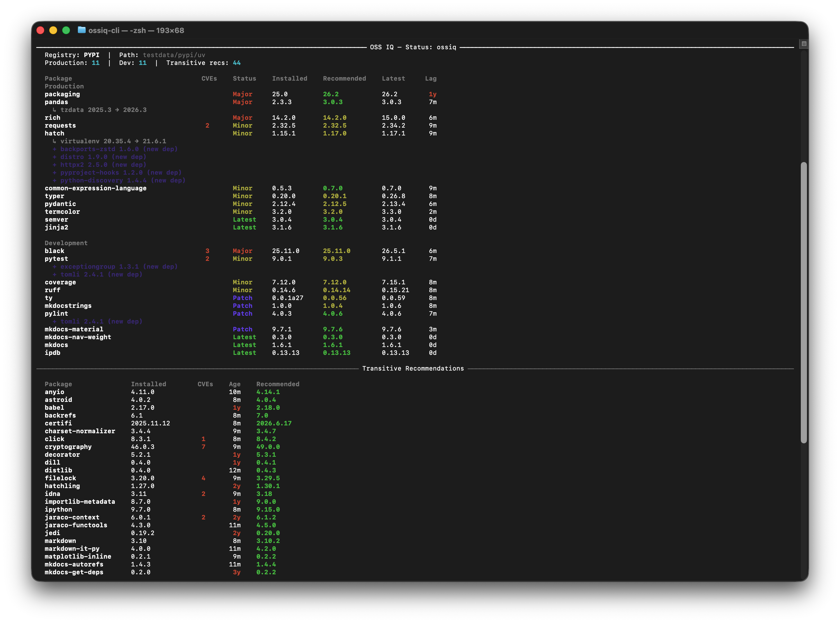Click CVE count '3' for black

[x=207, y=251]
